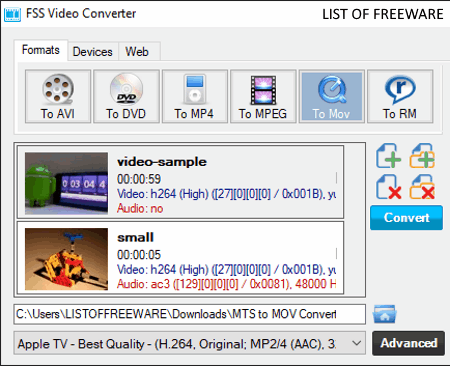
Task: Choose the To DVD format
Action: [126, 96]
